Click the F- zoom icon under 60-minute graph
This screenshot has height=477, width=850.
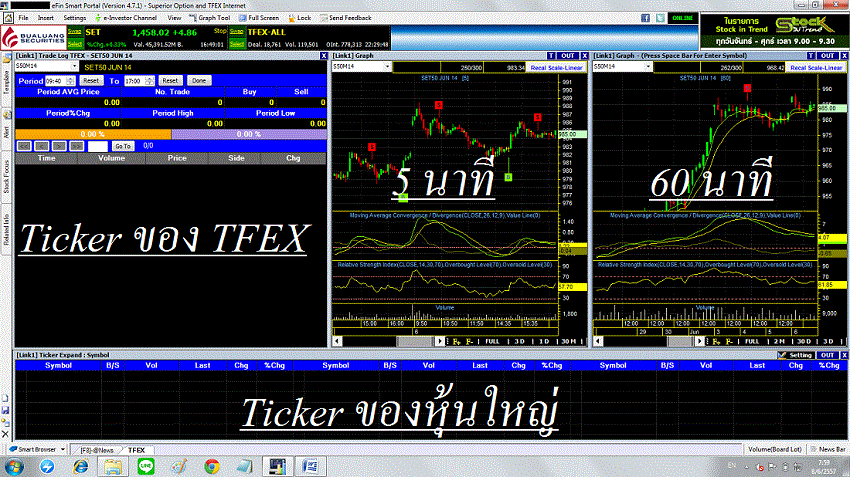point(729,341)
